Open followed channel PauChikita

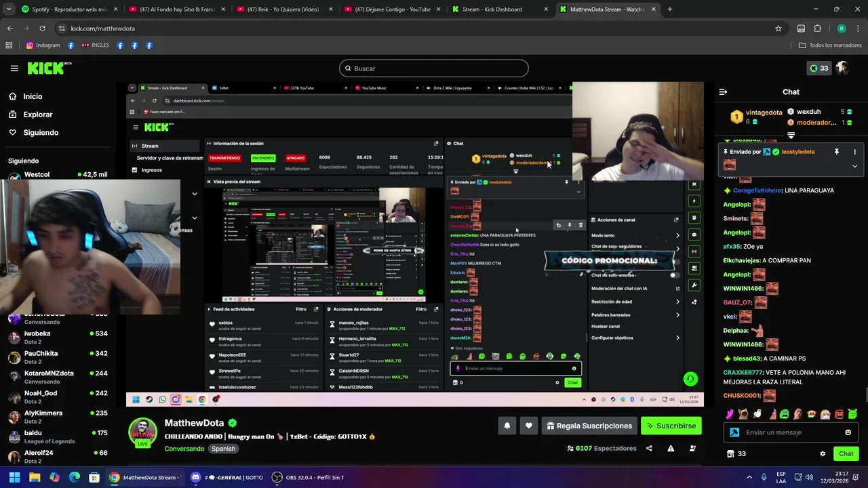point(58,357)
